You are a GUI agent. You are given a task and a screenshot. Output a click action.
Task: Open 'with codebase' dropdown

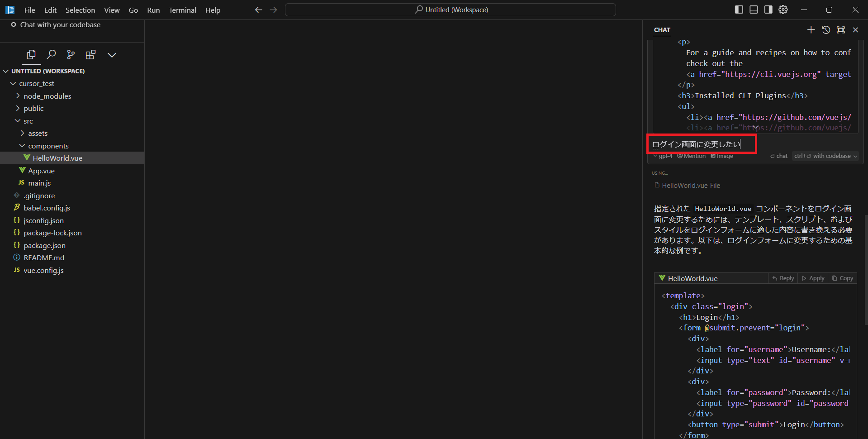[x=826, y=156]
